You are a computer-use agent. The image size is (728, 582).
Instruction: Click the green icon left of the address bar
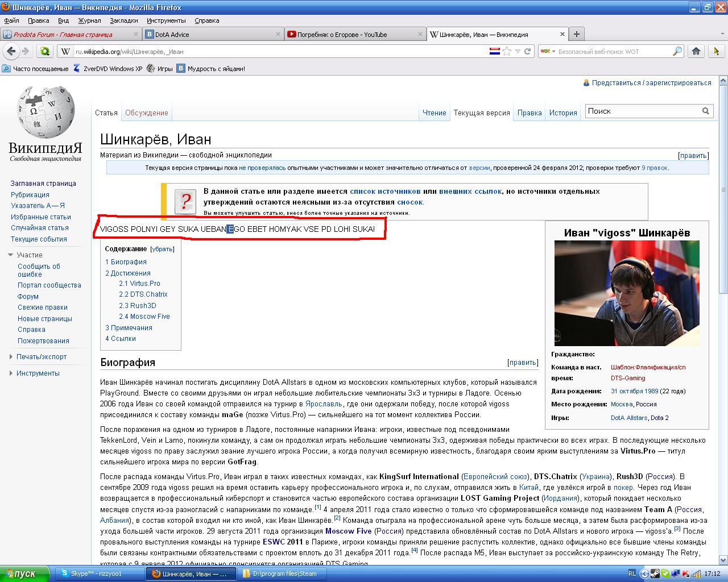click(x=44, y=51)
